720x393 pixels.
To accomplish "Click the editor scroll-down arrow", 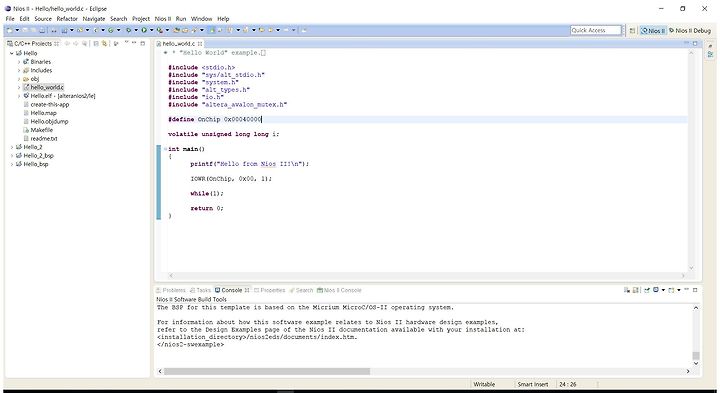I will pyautogui.click(x=691, y=268).
